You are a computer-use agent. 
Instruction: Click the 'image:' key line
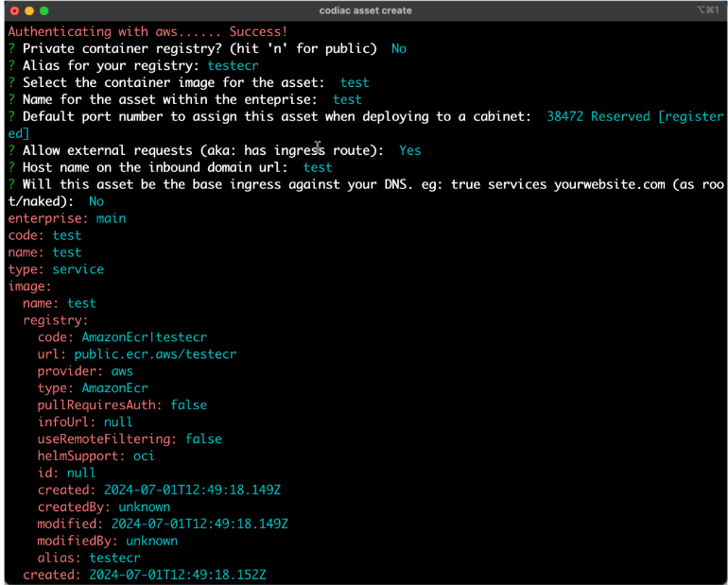click(x=29, y=286)
